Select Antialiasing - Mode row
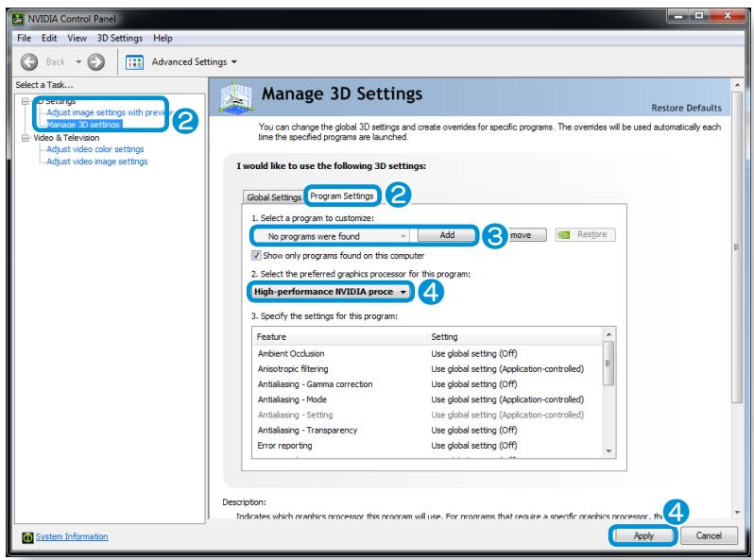This screenshot has height=560, width=754. (427, 399)
